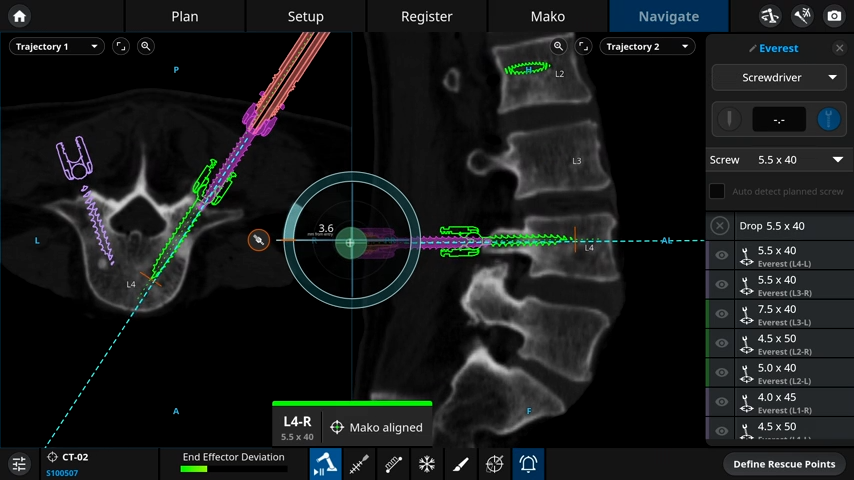
Task: Click the CT-02 S100507 dataset button
Action: tap(100, 464)
